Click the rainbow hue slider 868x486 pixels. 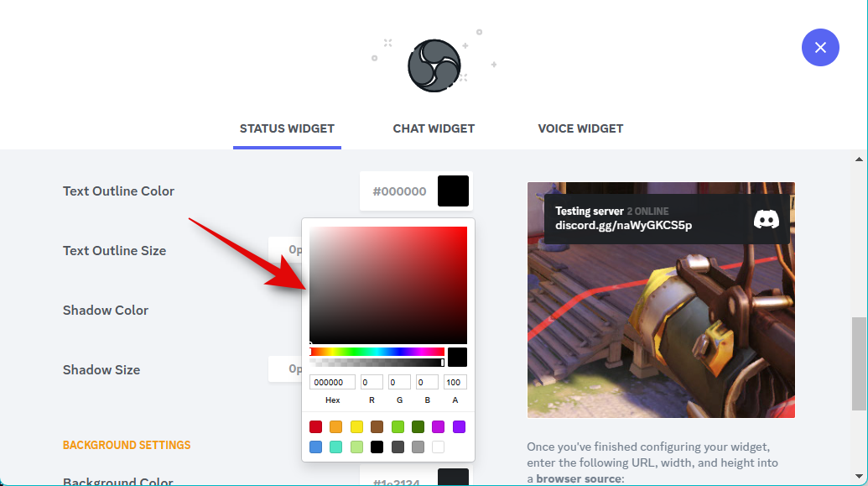click(377, 352)
